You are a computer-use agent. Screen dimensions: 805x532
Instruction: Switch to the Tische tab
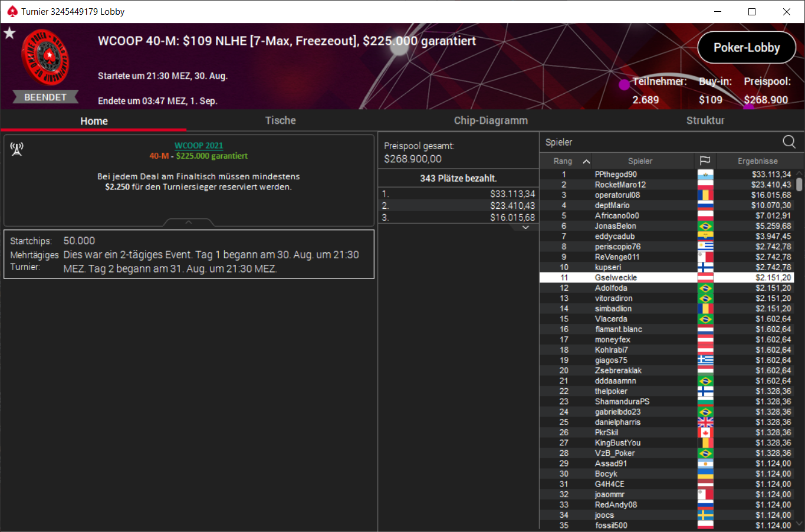pos(280,120)
